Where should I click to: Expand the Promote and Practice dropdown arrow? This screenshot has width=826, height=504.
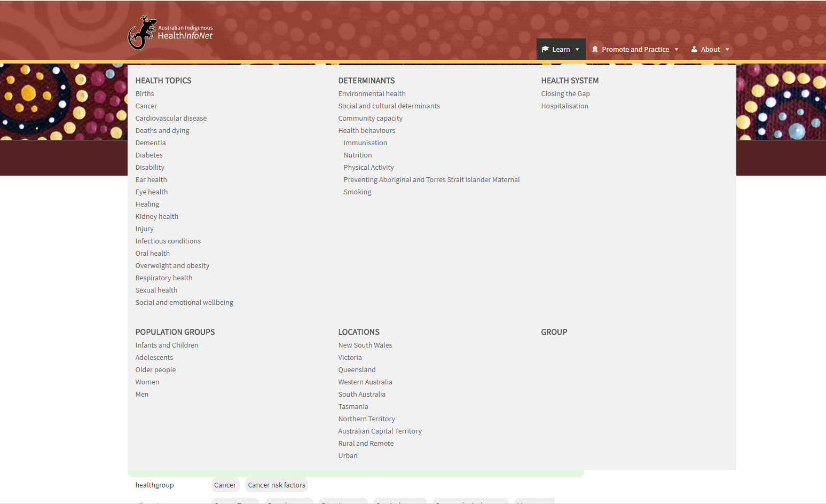pyautogui.click(x=676, y=50)
